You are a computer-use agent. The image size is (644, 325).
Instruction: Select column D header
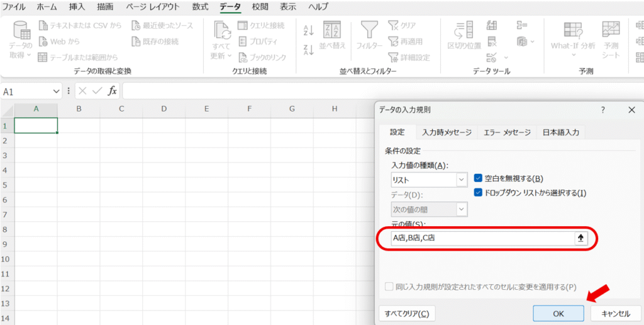click(x=164, y=109)
